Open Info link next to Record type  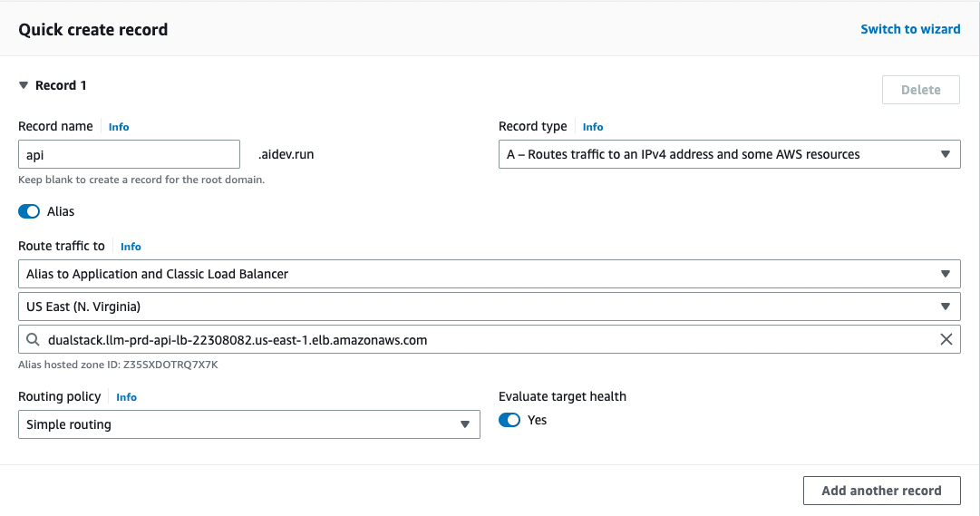tap(593, 127)
